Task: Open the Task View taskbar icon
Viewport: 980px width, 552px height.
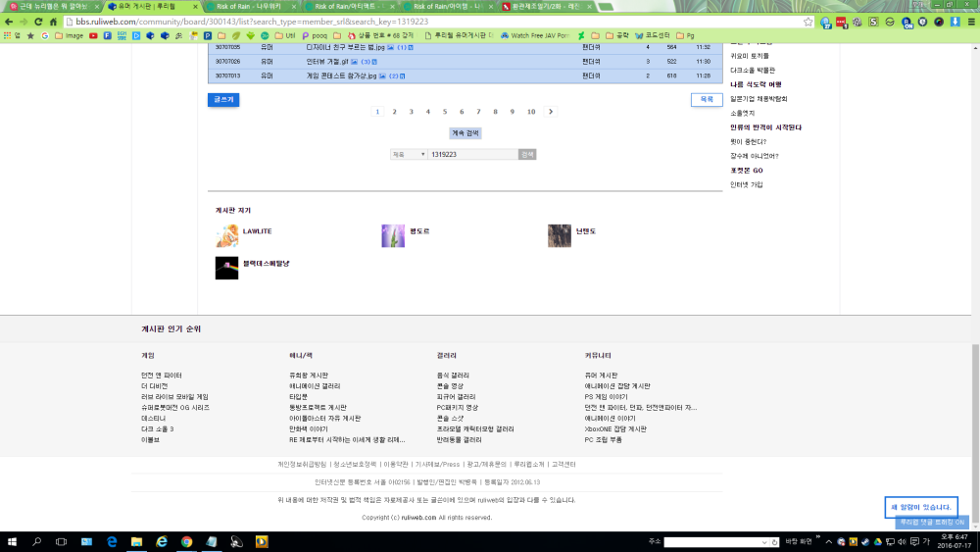Action: [x=61, y=541]
